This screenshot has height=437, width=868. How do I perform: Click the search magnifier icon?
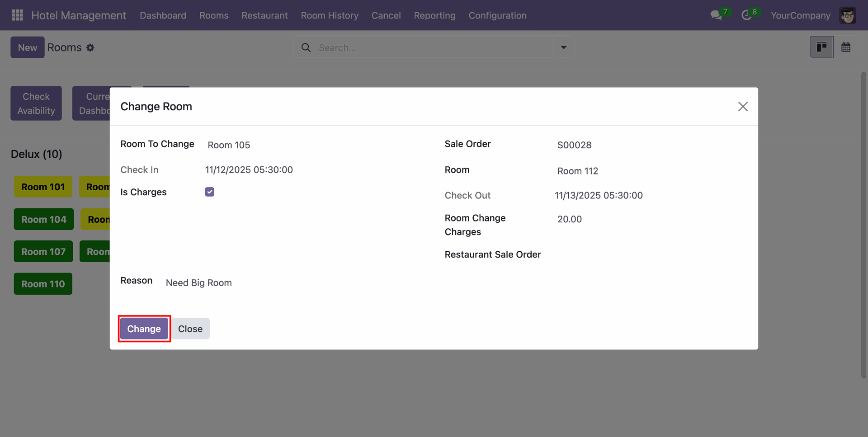click(x=306, y=47)
